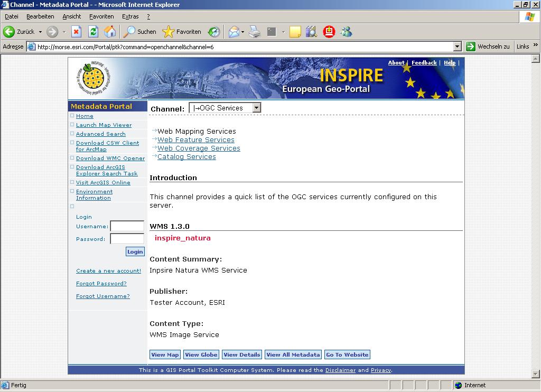Open Catalog Services link

[186, 157]
